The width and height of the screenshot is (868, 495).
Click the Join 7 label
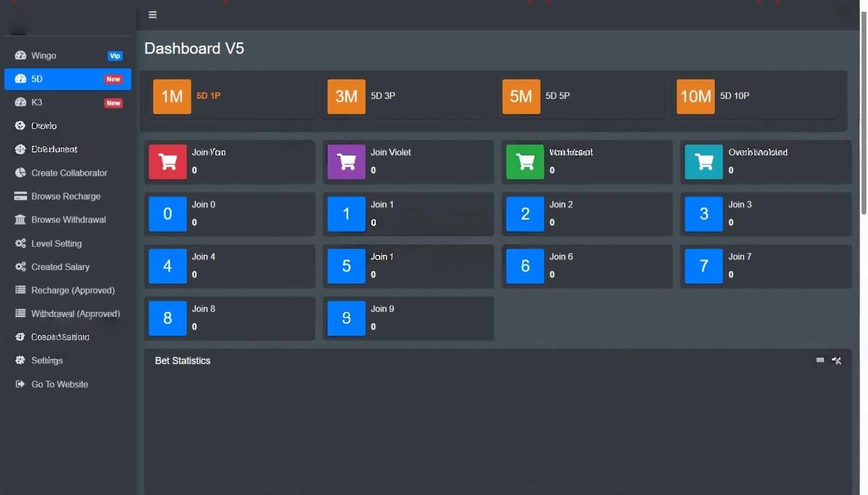(x=740, y=257)
